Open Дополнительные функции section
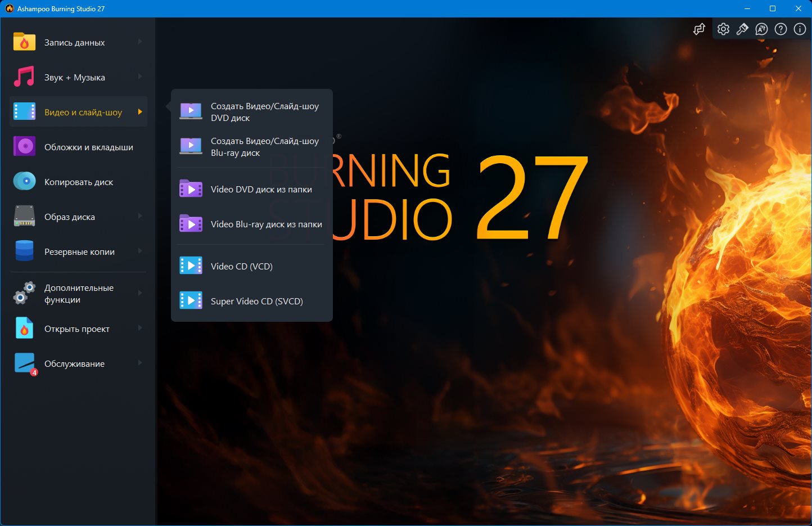The width and height of the screenshot is (812, 526). click(79, 294)
